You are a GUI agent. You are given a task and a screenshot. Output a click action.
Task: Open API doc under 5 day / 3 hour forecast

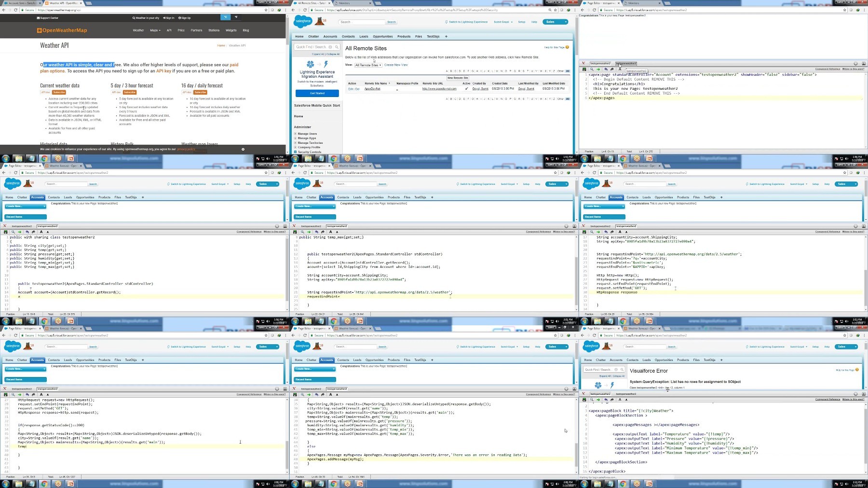(116, 92)
